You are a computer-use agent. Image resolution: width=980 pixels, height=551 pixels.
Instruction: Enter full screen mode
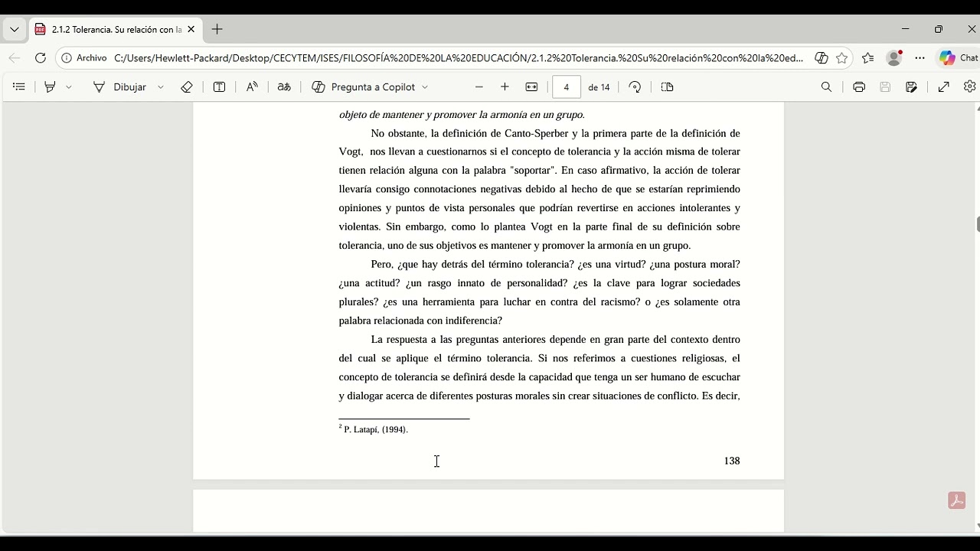click(944, 87)
